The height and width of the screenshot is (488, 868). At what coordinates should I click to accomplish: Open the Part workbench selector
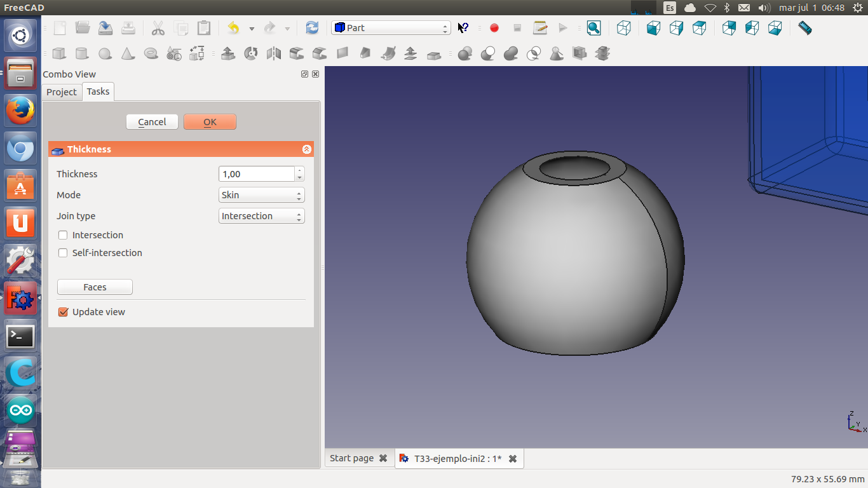click(x=391, y=28)
